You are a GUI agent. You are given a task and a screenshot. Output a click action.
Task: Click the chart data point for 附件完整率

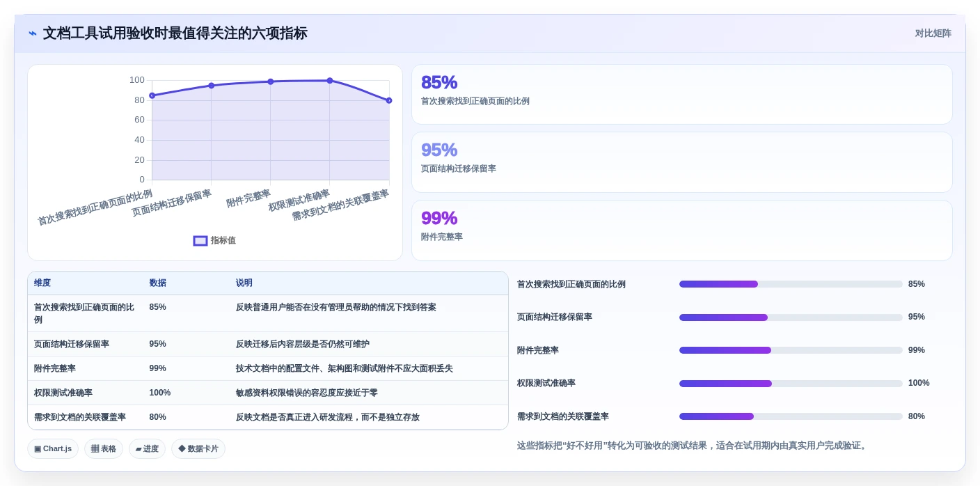click(x=271, y=81)
